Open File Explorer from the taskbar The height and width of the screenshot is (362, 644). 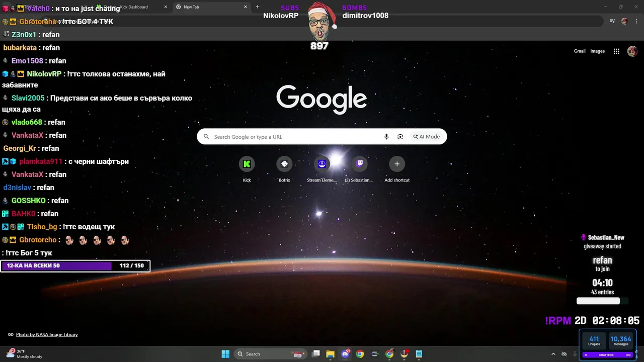click(x=331, y=354)
